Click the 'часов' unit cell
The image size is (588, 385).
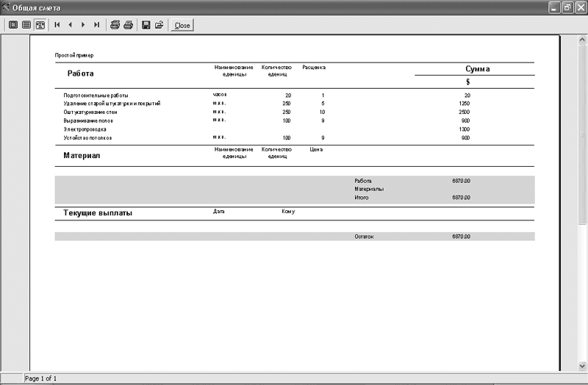coord(220,95)
